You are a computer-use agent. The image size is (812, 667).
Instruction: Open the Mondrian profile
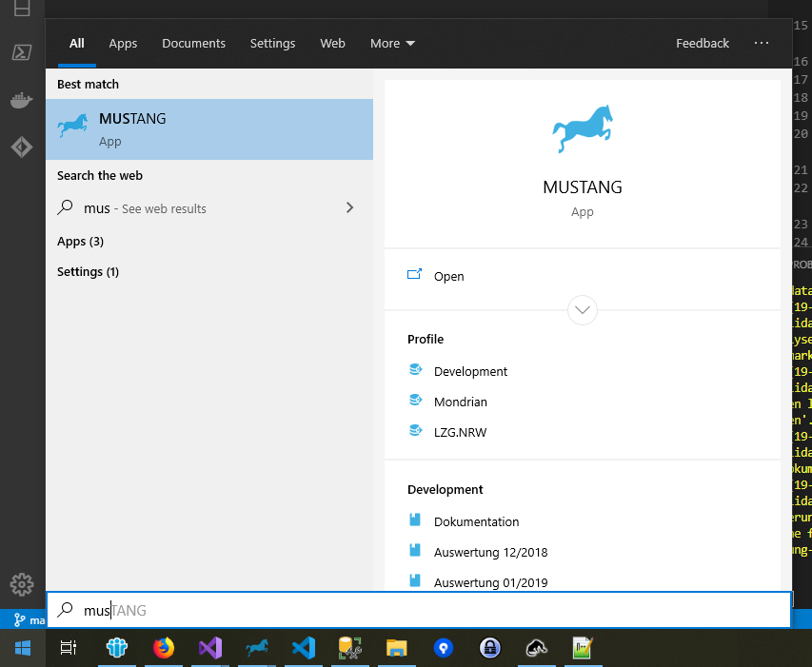click(460, 402)
